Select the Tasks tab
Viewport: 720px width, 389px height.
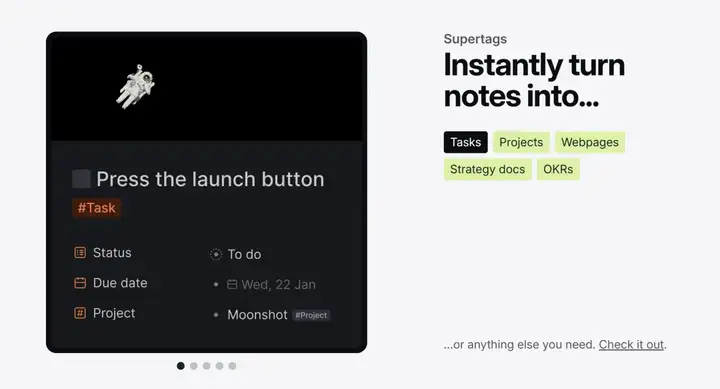tap(466, 142)
